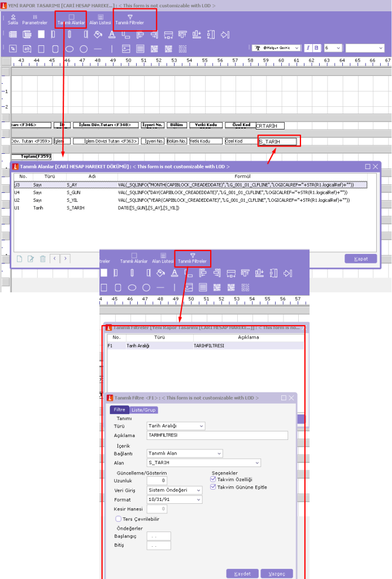Viewport: 392px width, 579px height.
Task: Switch to the Liste/Grup tab
Action: 143,410
